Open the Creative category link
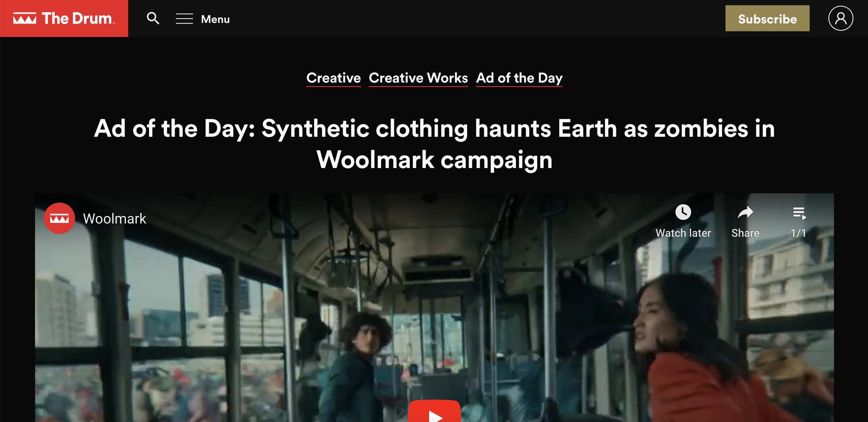 [x=334, y=78]
